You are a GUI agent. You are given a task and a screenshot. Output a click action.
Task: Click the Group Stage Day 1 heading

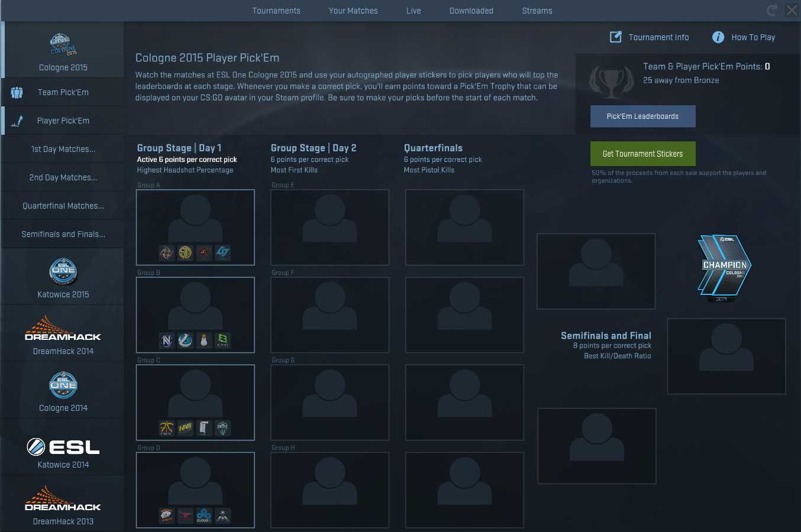[x=179, y=148]
